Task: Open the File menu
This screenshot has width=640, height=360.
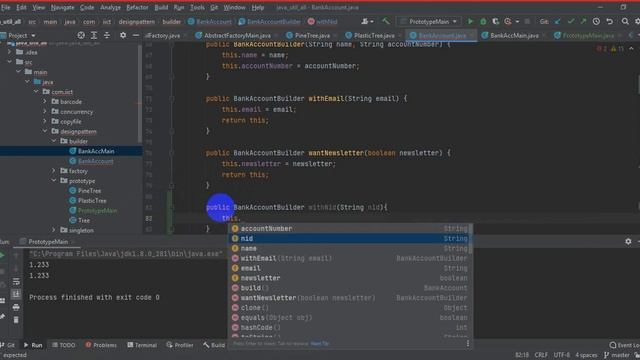Action: 6,7
